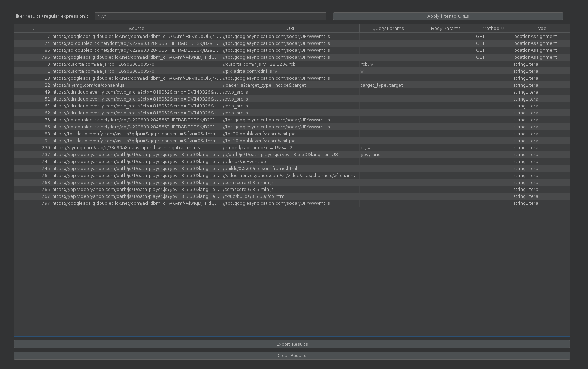Image resolution: width=588 pixels, height=369 pixels.
Task: Sort results by the Type column header
Action: (540, 29)
